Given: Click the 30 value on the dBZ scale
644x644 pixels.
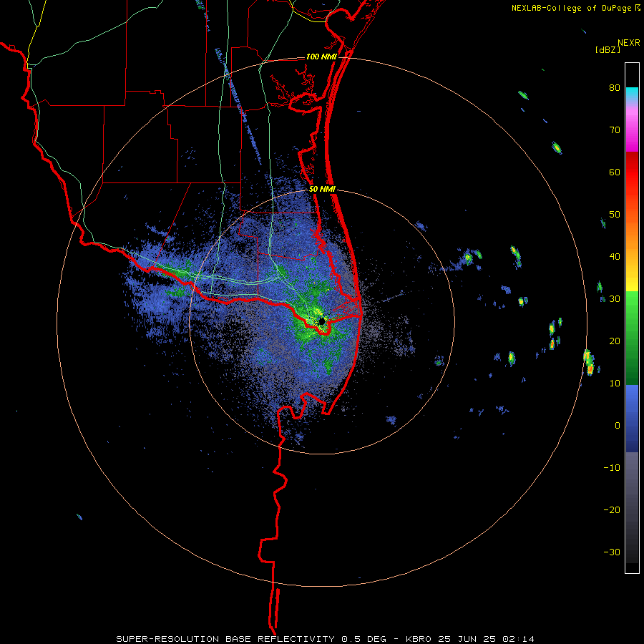Looking at the screenshot, I should click(x=615, y=298).
